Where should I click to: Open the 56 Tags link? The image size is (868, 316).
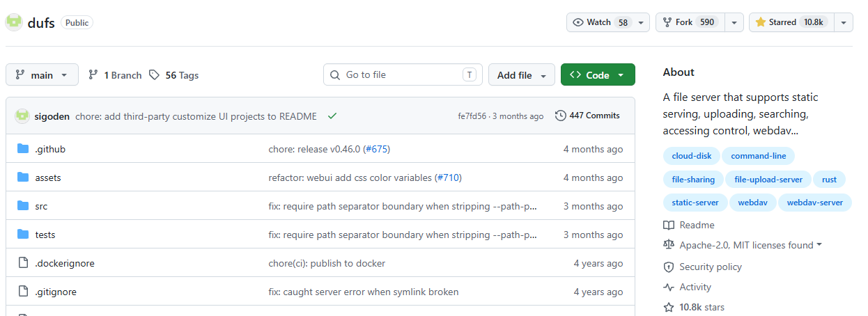174,74
